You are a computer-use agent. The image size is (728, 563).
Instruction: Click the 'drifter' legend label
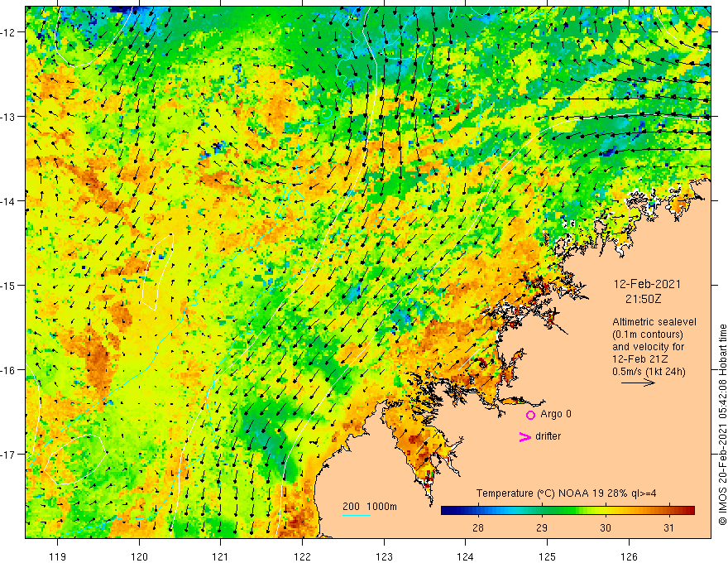pos(548,436)
